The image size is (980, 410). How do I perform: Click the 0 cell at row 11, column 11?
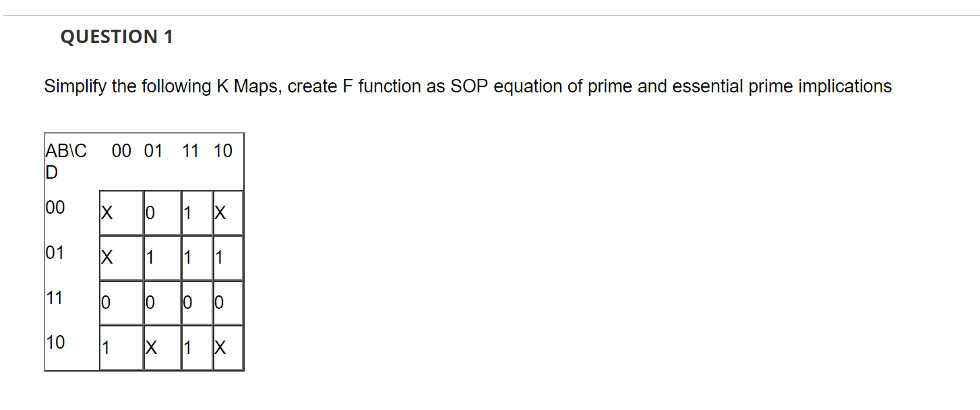(x=197, y=303)
